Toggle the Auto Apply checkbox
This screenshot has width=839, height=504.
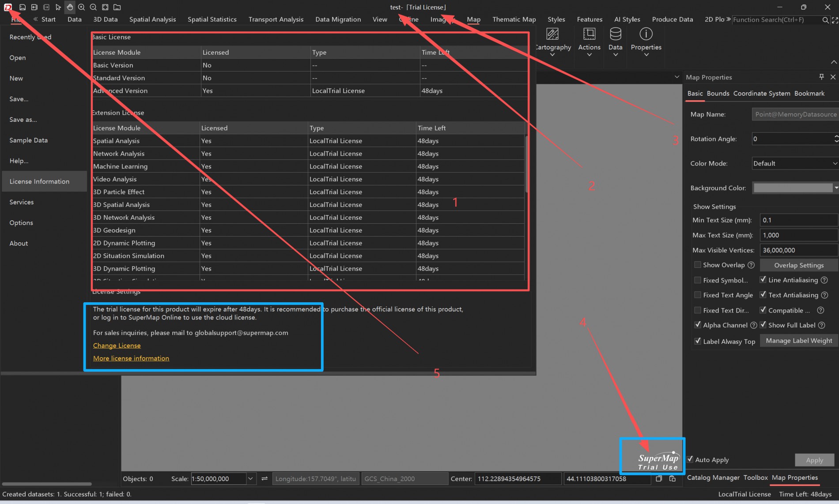[x=690, y=459]
